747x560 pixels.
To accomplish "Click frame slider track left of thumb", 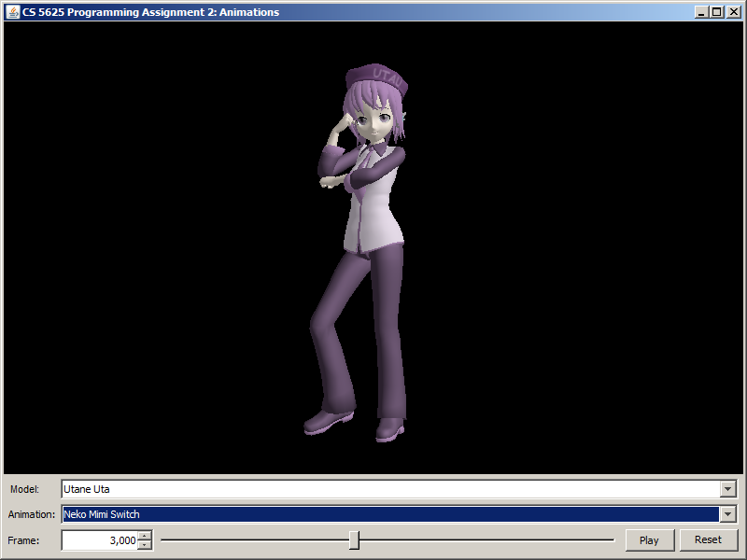I will click(x=252, y=540).
